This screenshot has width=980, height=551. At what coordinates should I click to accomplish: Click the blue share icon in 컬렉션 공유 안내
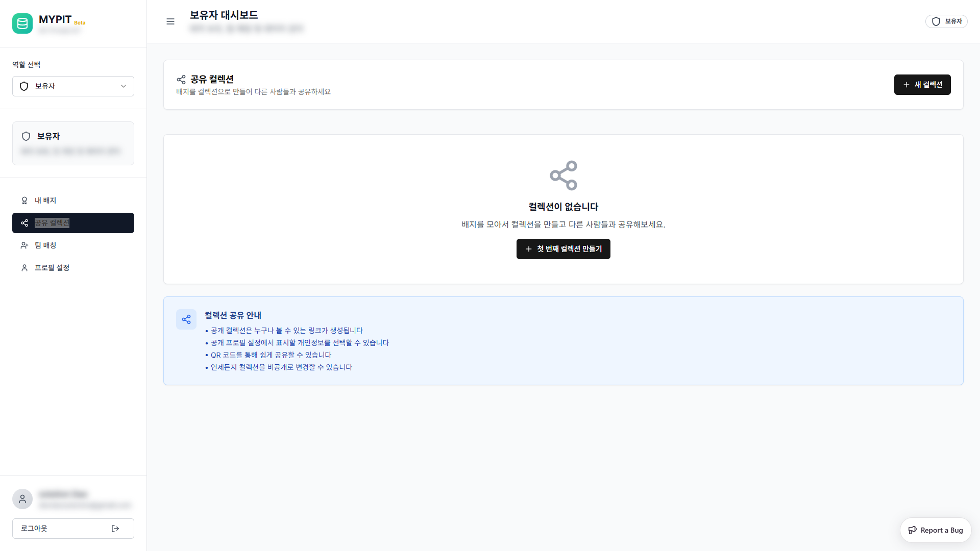pyautogui.click(x=186, y=319)
